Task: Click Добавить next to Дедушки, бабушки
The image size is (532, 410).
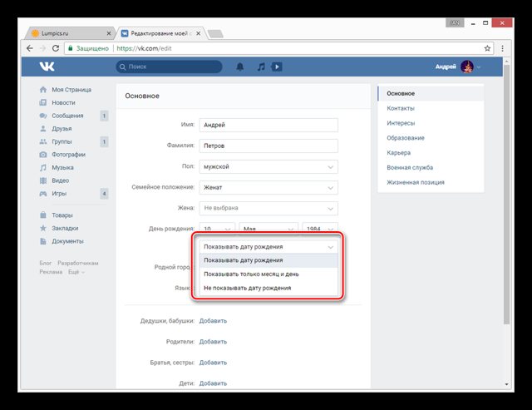Action: (213, 321)
